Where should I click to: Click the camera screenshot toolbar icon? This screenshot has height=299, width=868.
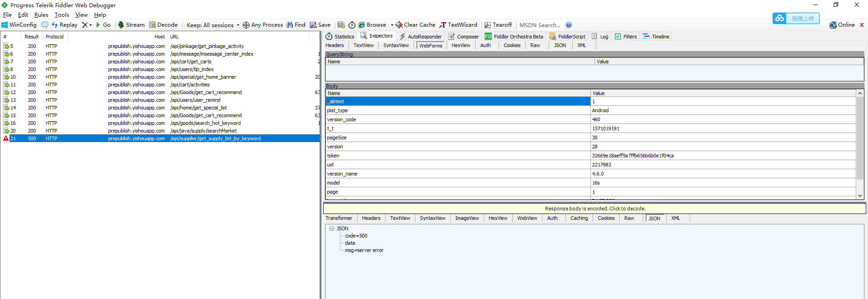tap(341, 25)
